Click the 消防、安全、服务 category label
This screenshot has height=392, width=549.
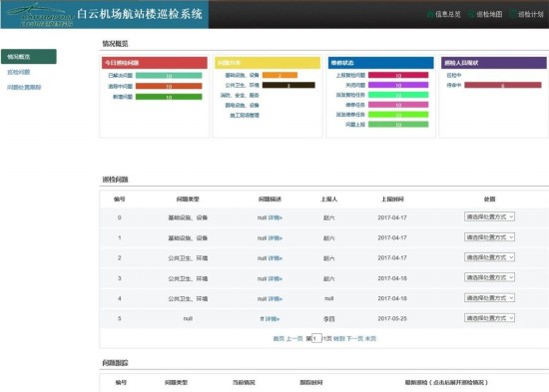[240, 95]
